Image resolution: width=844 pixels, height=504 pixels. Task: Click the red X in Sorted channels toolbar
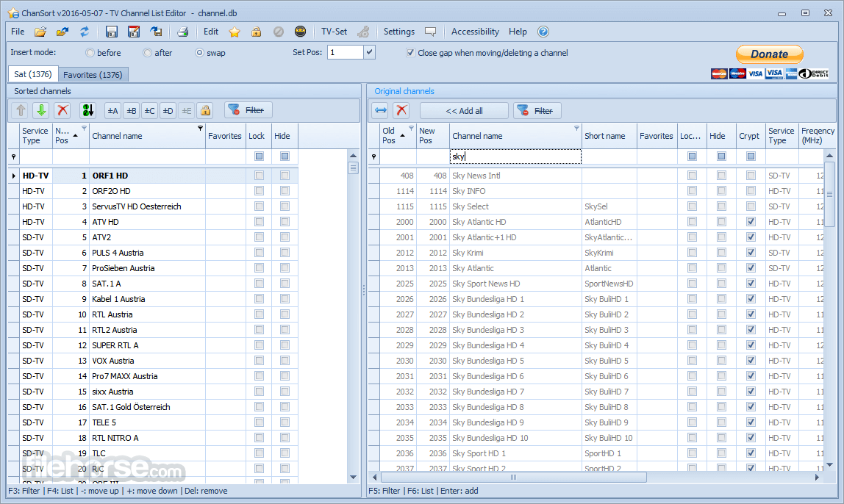pyautogui.click(x=62, y=110)
